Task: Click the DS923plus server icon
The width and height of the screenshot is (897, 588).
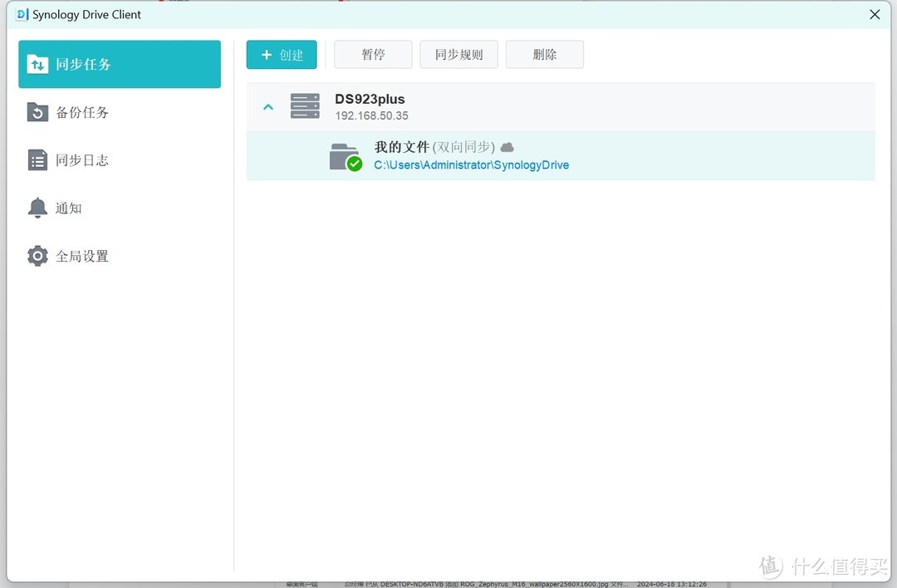Action: tap(305, 106)
